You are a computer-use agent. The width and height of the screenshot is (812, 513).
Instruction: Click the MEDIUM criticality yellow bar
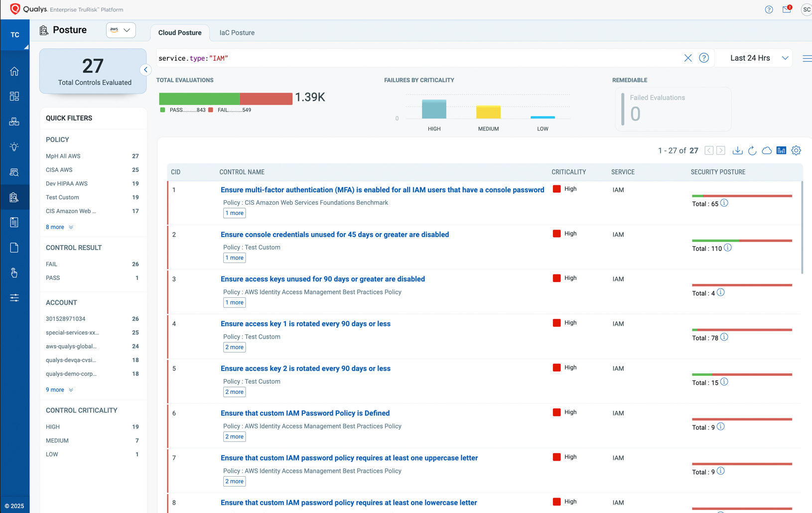click(488, 112)
